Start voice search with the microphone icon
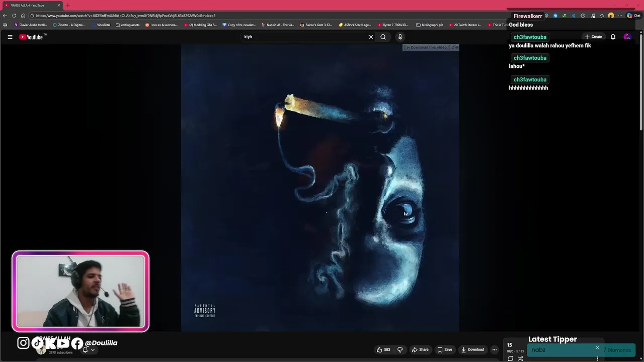The image size is (644, 362). click(400, 37)
